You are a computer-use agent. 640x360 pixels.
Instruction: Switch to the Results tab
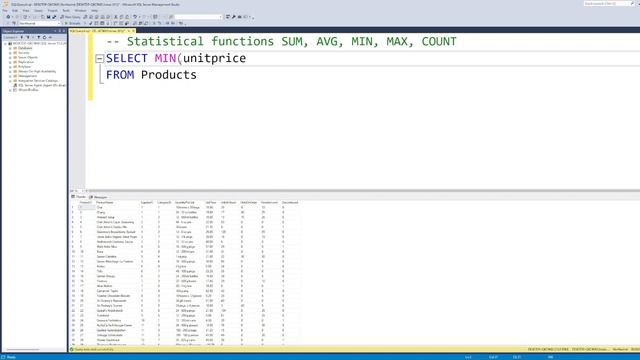(x=78, y=197)
